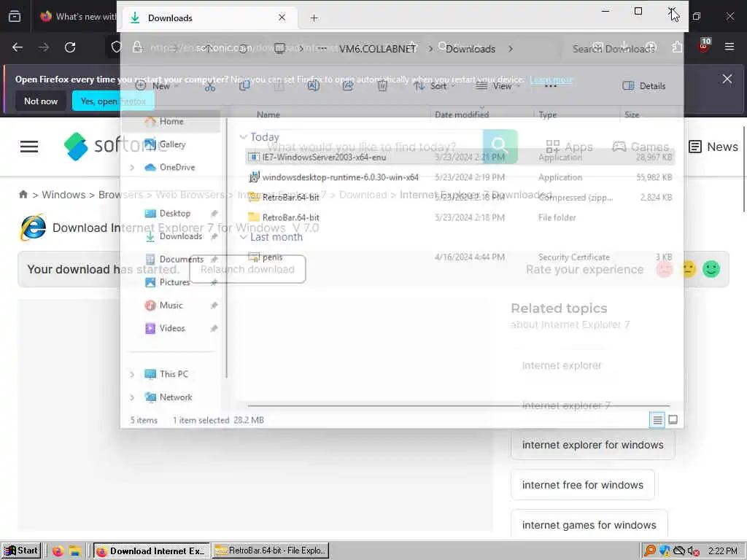Open the Sort dropdown in File Explorer

coord(434,86)
